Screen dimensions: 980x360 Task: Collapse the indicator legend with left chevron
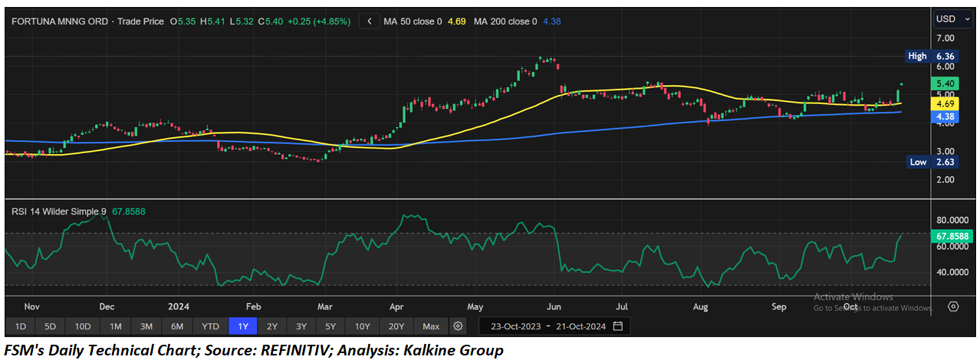click(x=369, y=21)
